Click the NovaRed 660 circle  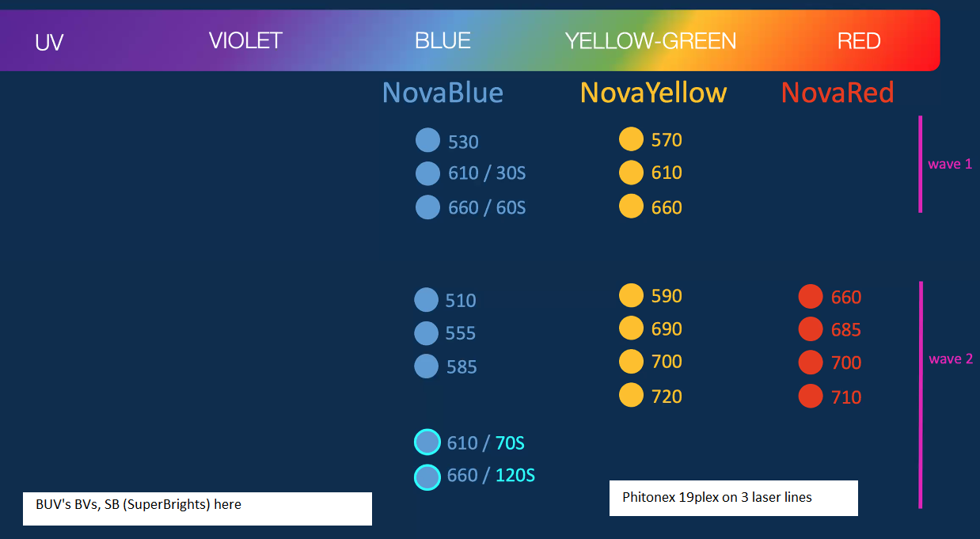pyautogui.click(x=811, y=297)
